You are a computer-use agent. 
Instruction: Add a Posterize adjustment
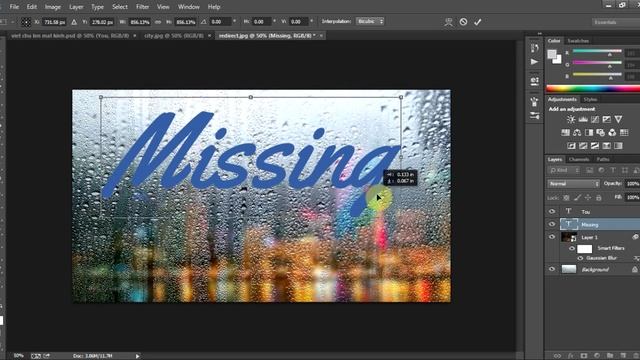pyautogui.click(x=583, y=146)
